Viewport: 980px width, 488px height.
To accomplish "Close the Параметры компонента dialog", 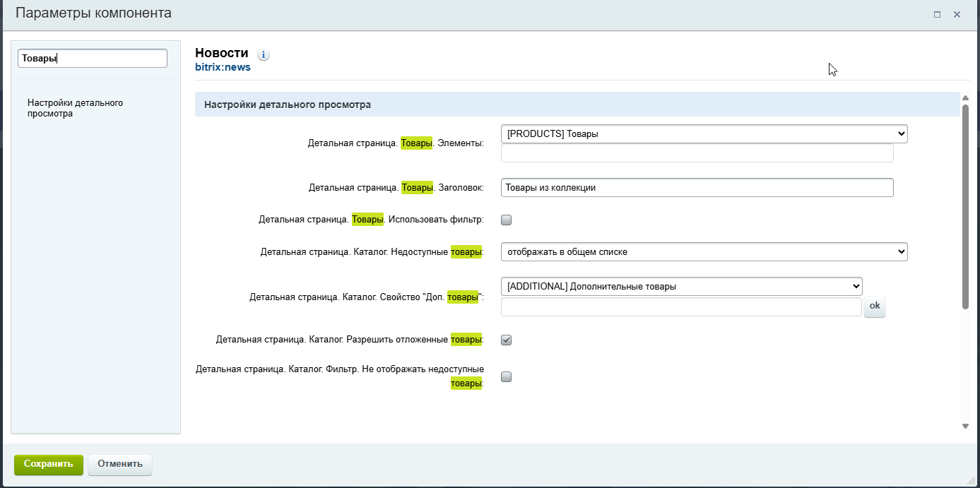I will point(957,14).
